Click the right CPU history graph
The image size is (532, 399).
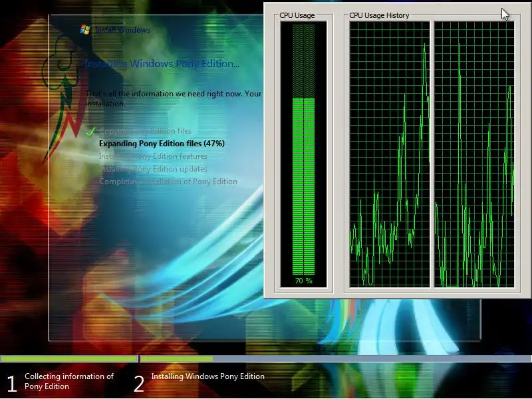click(x=474, y=154)
